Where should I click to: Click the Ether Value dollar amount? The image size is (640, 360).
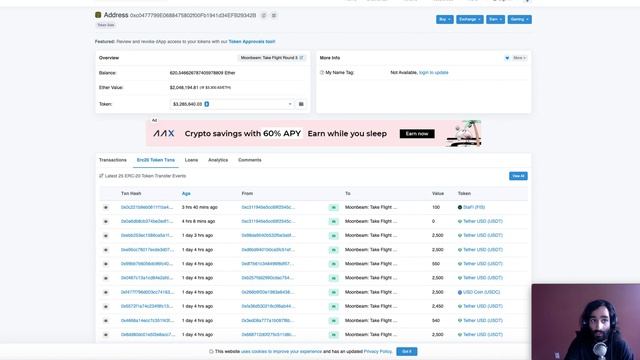tap(184, 88)
